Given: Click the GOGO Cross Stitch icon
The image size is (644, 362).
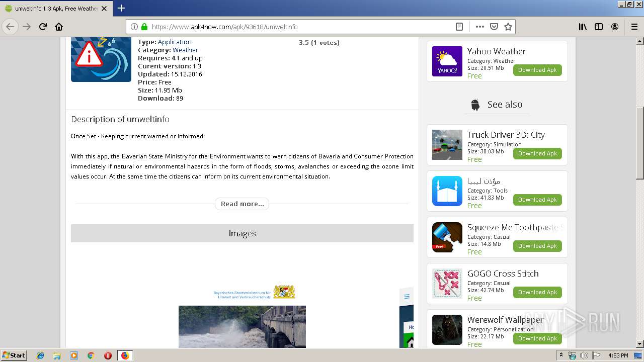Looking at the screenshot, I should [x=447, y=284].
